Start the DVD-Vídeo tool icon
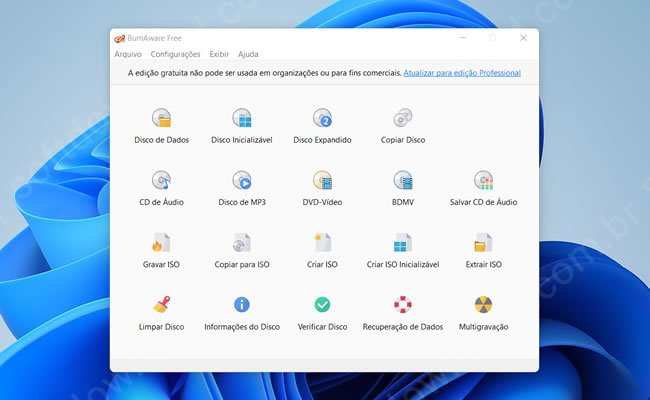Screen dimensions: 650x400 (x=322, y=180)
